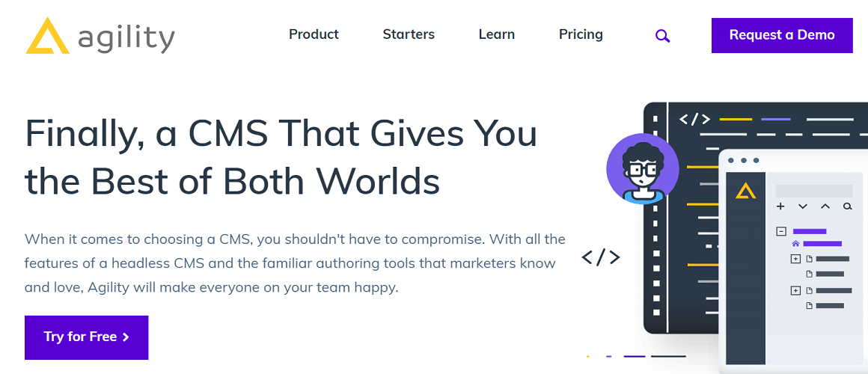Click the up chevron in mock panel
Viewport: 868px width, 374px height.
coord(825,206)
